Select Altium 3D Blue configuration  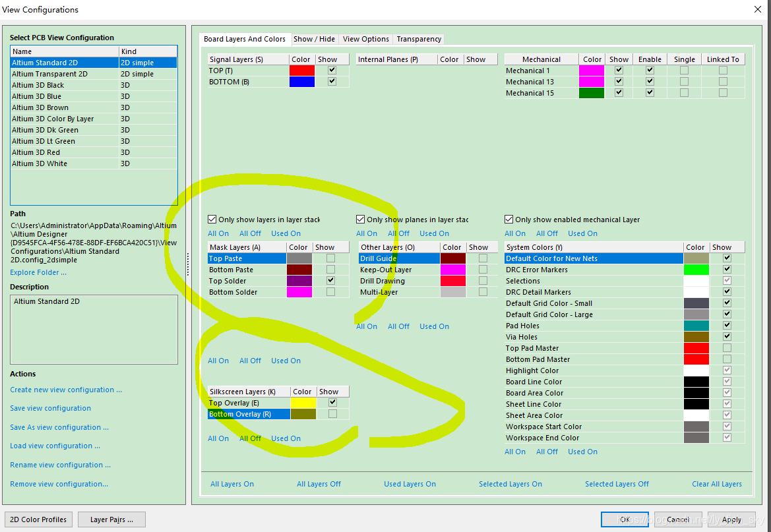[x=94, y=96]
